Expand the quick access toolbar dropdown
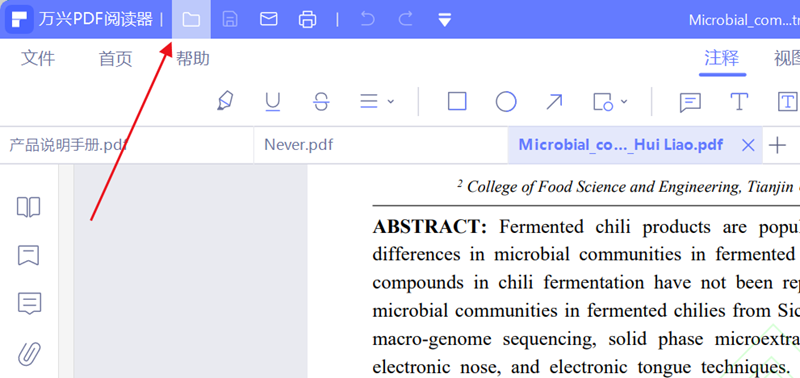Viewport: 800px width, 378px height. (445, 20)
